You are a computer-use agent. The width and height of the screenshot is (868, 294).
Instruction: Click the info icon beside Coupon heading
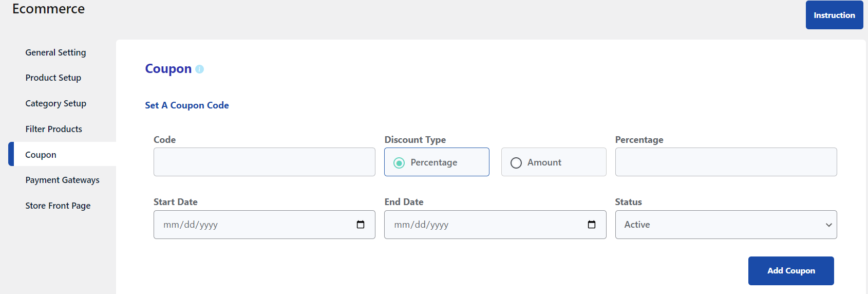[x=199, y=69]
